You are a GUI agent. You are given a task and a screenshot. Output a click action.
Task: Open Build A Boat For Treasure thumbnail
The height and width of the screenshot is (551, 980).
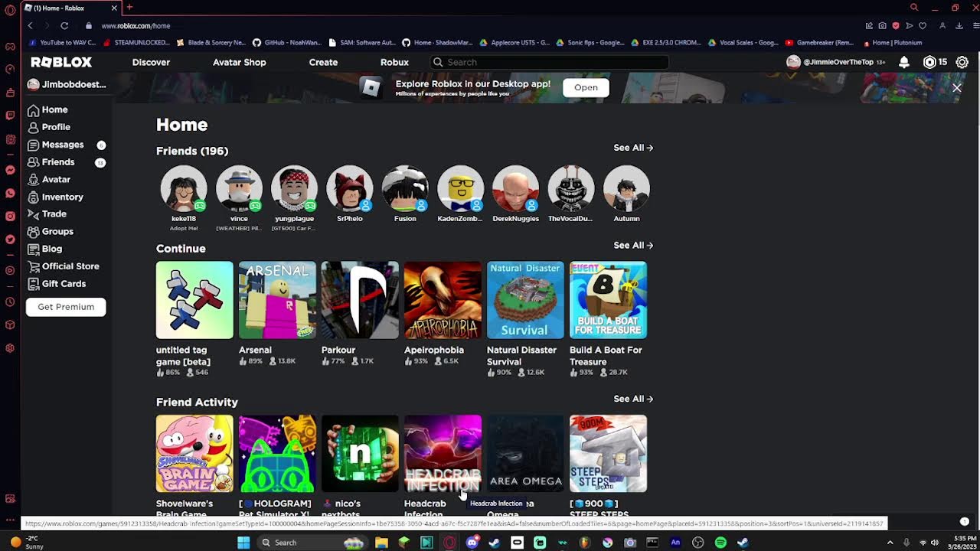[608, 300]
